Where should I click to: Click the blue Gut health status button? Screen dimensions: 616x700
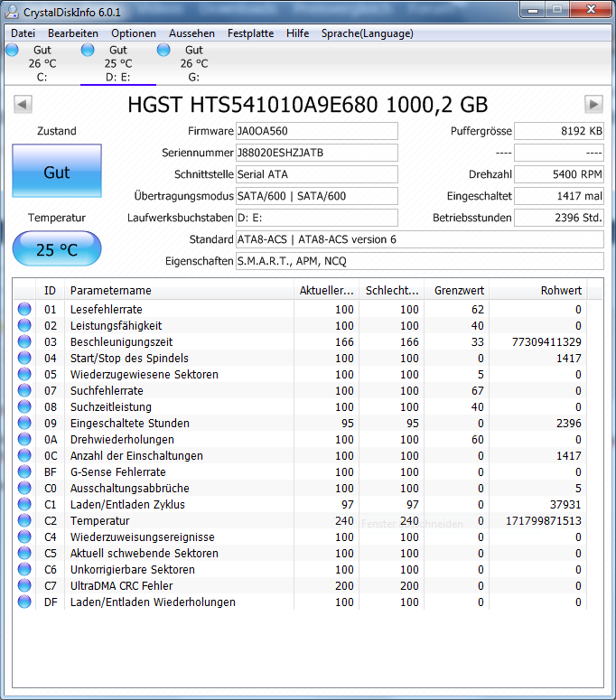click(x=57, y=171)
